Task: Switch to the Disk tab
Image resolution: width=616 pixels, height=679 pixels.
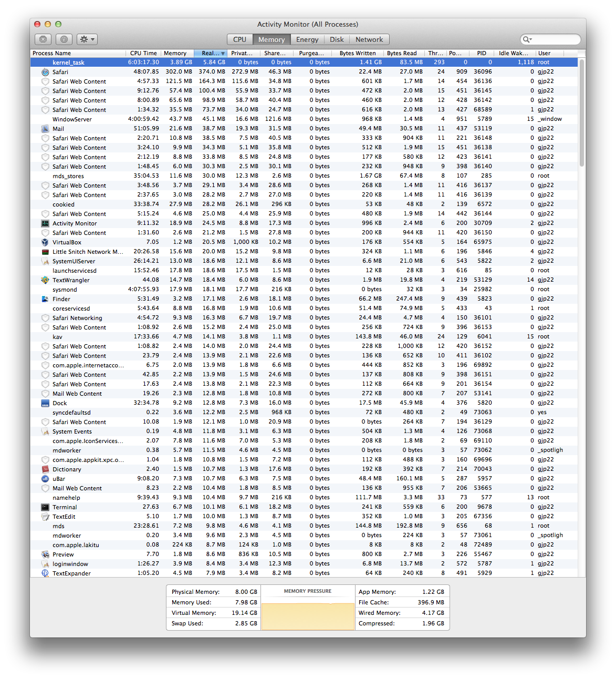Action: click(x=337, y=39)
